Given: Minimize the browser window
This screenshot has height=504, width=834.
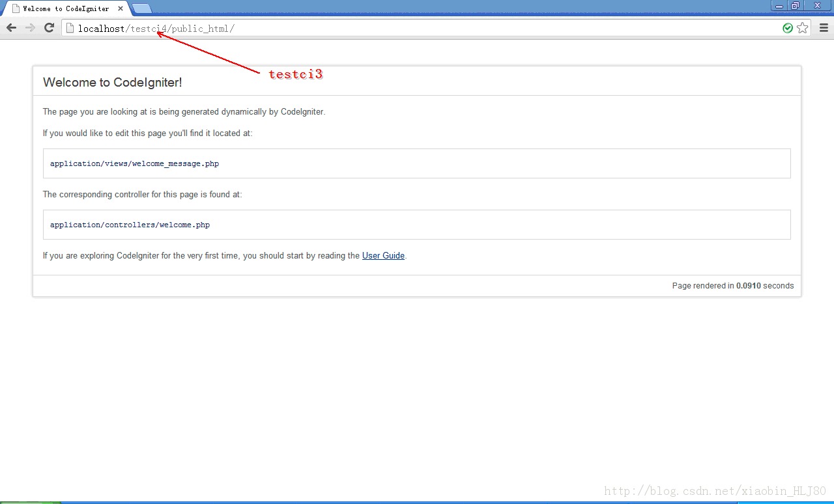Looking at the screenshot, I should (779, 5).
